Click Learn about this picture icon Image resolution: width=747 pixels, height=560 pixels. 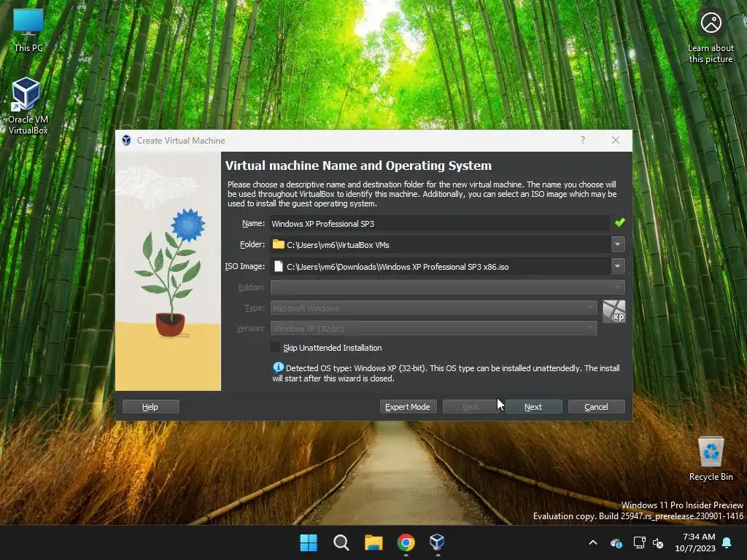(x=711, y=37)
